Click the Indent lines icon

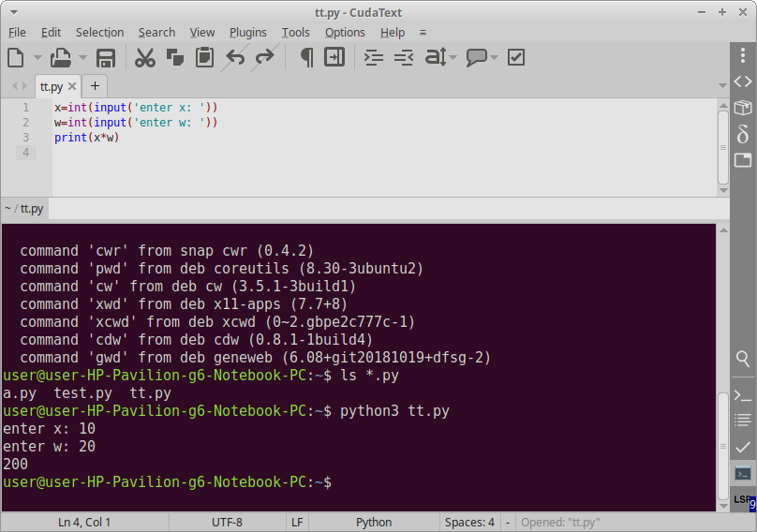[x=374, y=58]
